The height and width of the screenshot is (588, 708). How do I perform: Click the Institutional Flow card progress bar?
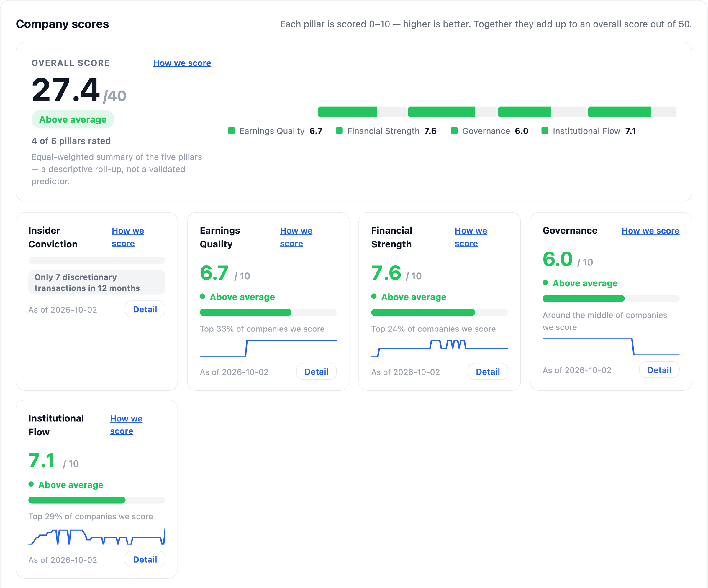97,500
